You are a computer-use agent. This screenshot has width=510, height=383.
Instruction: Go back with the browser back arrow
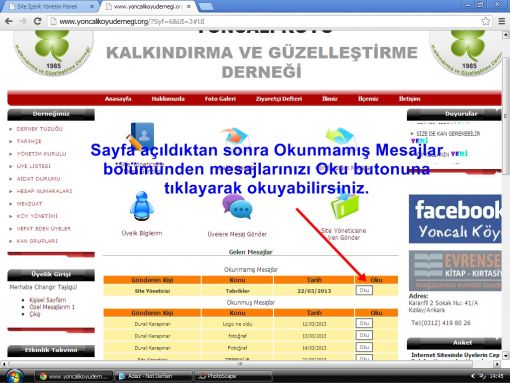(9, 21)
